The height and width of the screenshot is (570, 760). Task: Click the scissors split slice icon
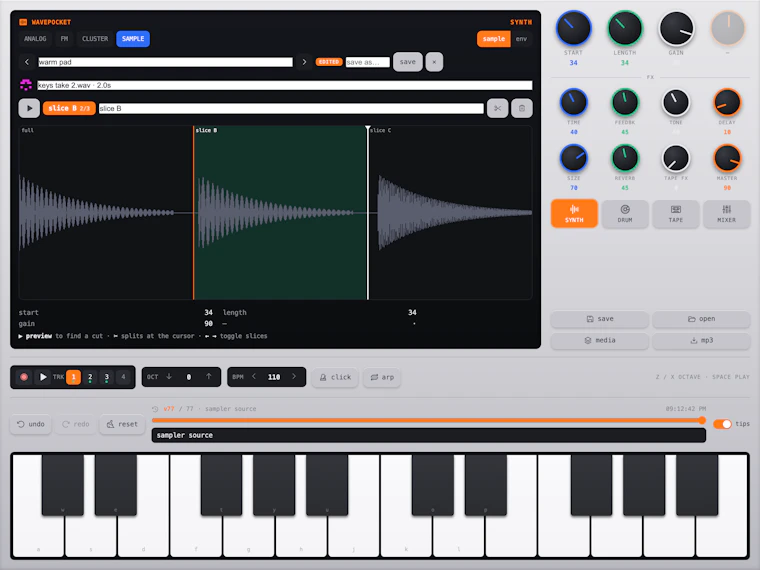pyautogui.click(x=497, y=108)
